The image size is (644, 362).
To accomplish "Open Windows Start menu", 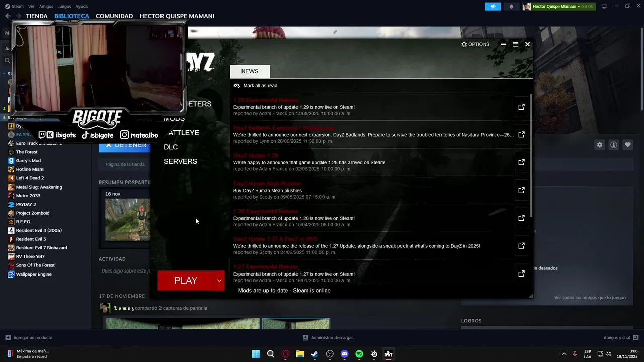I will [x=256, y=354].
